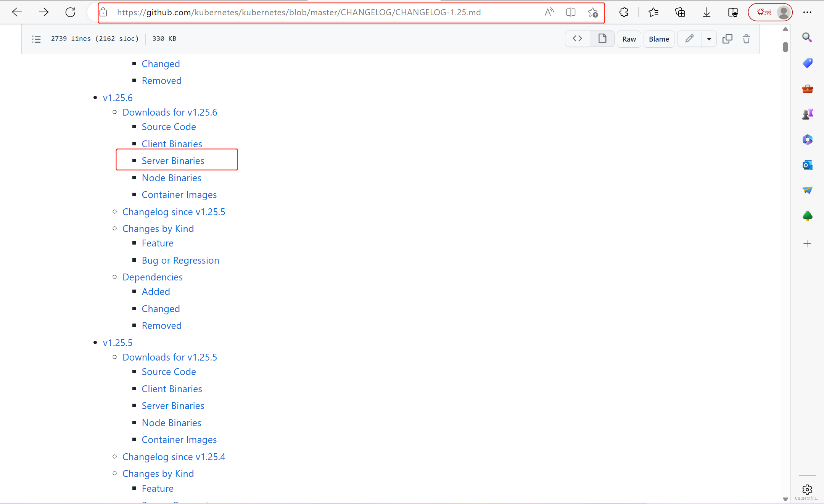Open Server Binaries link under v1.25.6

pyautogui.click(x=173, y=161)
